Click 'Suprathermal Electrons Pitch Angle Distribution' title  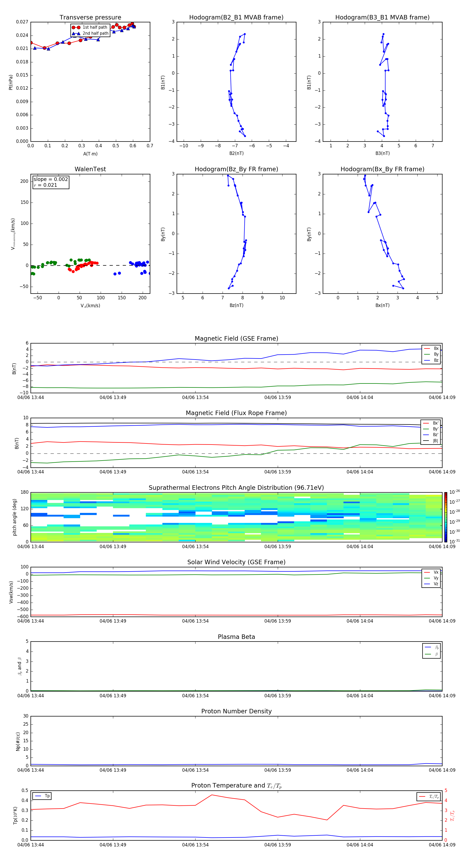point(236,488)
